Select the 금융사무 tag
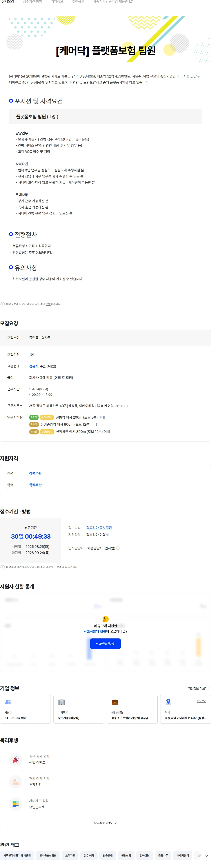The width and height of the screenshot is (211, 868). (x=163, y=855)
